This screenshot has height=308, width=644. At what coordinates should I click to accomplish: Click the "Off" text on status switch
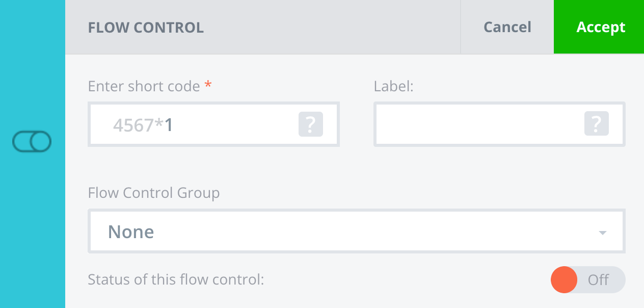pos(599,280)
